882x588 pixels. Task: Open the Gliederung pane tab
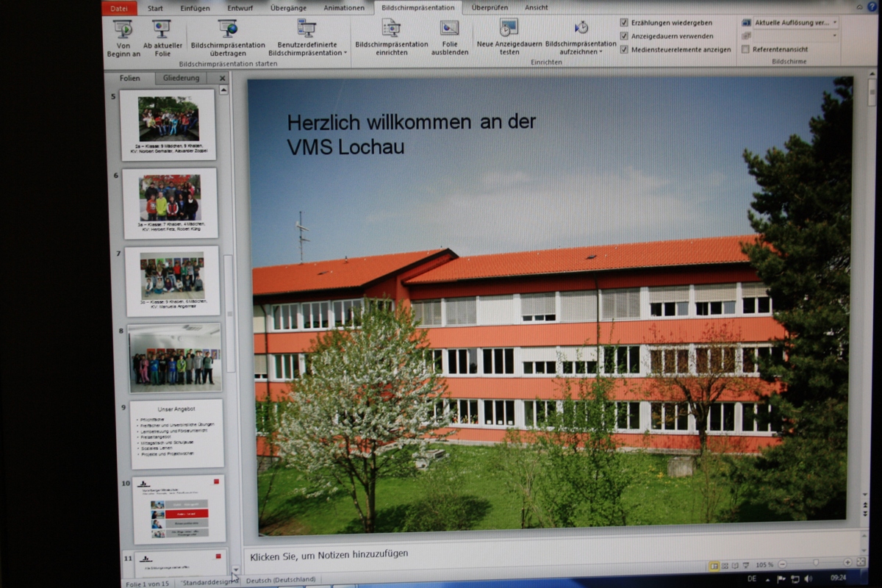(x=181, y=78)
